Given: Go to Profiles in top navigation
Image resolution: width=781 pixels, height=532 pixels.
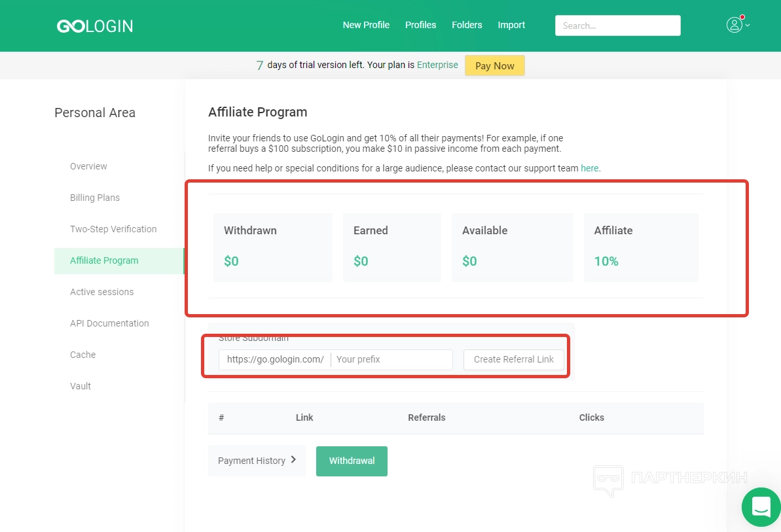Looking at the screenshot, I should 420,25.
